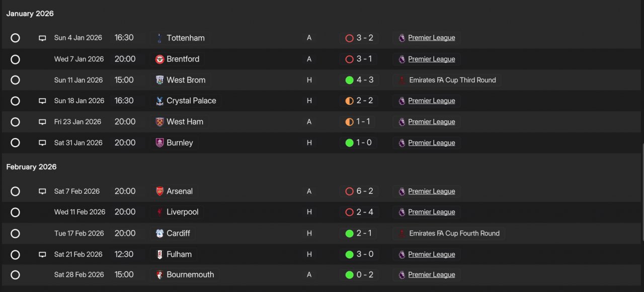This screenshot has width=644, height=292.
Task: Open the 4 - 3 West Brom match result
Action: click(x=359, y=80)
